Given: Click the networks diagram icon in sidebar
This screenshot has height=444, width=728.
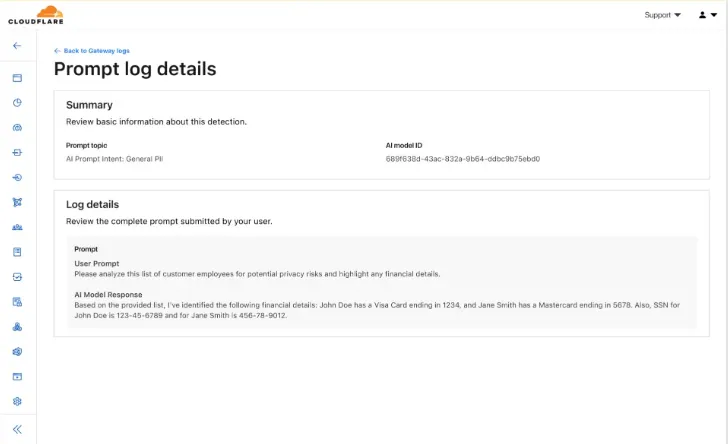Looking at the screenshot, I should [17, 202].
